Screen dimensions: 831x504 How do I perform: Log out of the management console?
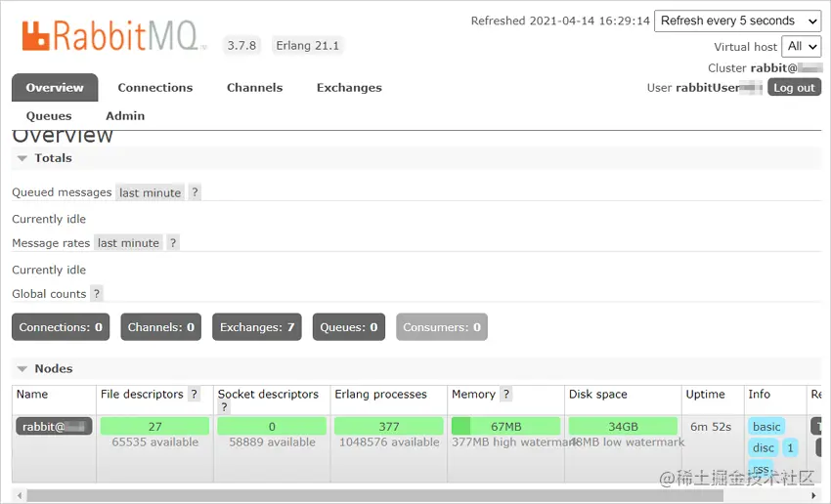click(x=794, y=87)
